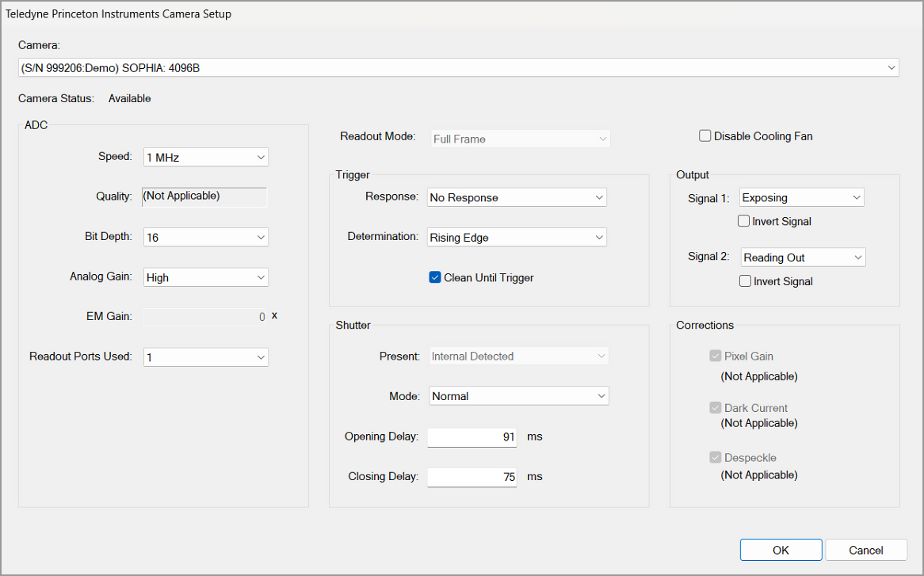The width and height of the screenshot is (924, 576).
Task: Confirm settings with the OK button
Action: click(x=781, y=550)
